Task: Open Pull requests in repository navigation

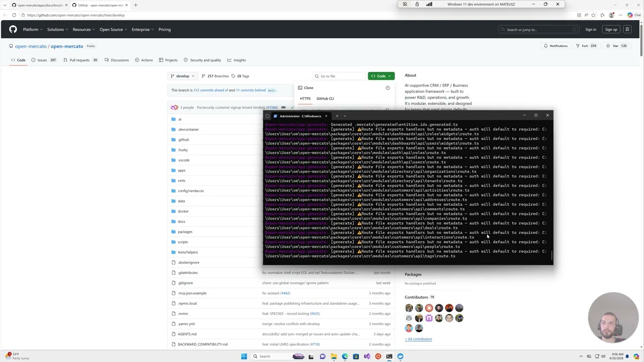Action: click(80, 60)
